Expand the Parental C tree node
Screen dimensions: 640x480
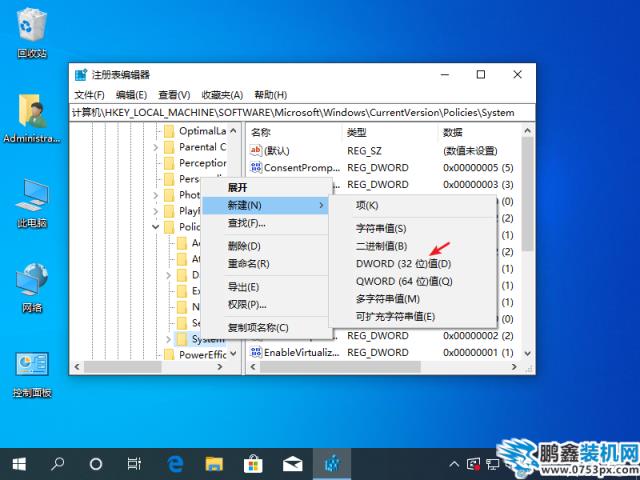tap(156, 147)
